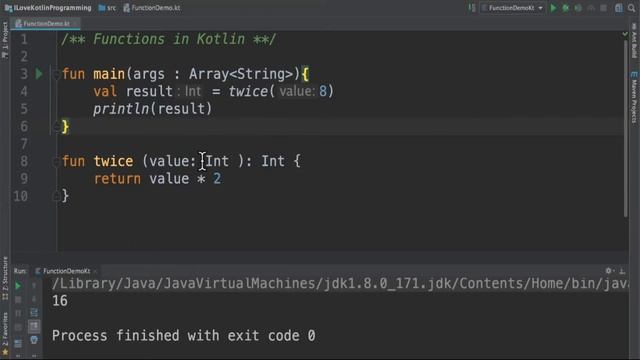The height and width of the screenshot is (360, 640).
Task: Click the build project icon before the run configuration
Action: 471,8
